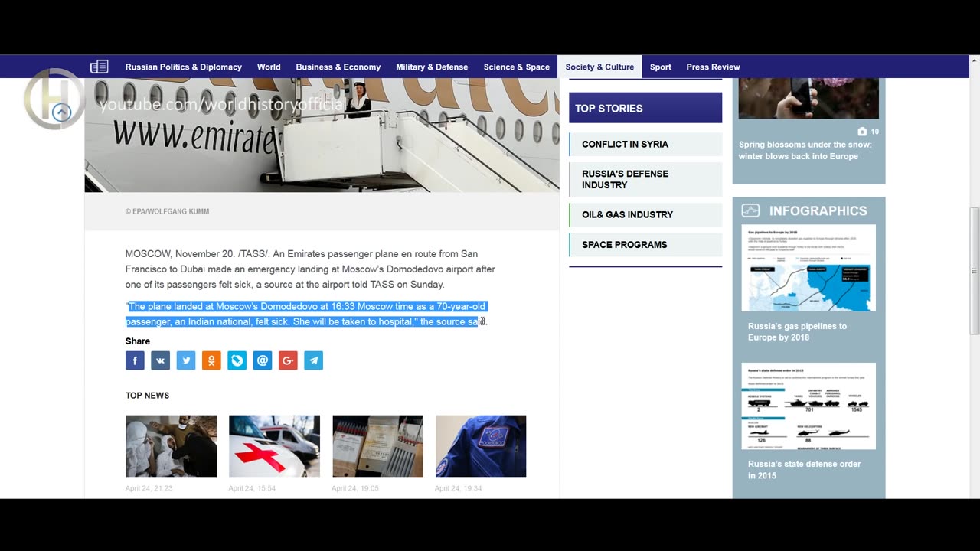Click the EPA/WOLFGANG KUMM photo credit
Screen dimensions: 980x551
[x=167, y=211]
